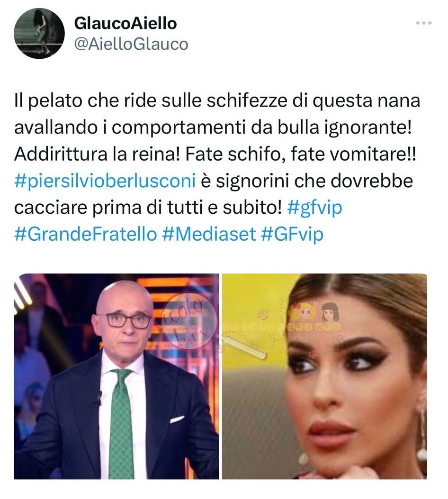This screenshot has width=448, height=499.
Task: Select the final #GFvip hashtag
Action: tap(292, 235)
